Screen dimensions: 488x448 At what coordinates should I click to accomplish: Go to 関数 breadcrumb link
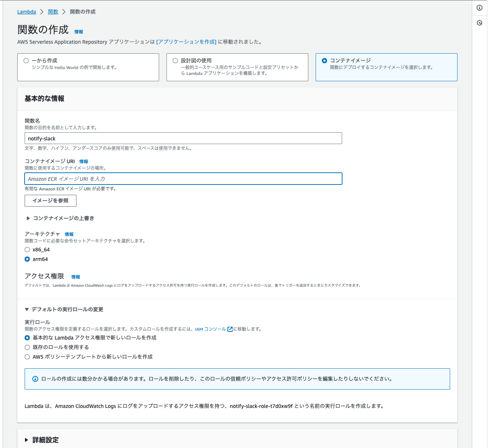[53, 12]
